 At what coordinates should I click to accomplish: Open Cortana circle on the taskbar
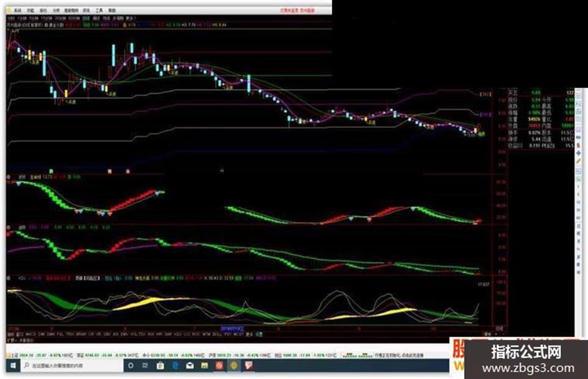click(131, 365)
